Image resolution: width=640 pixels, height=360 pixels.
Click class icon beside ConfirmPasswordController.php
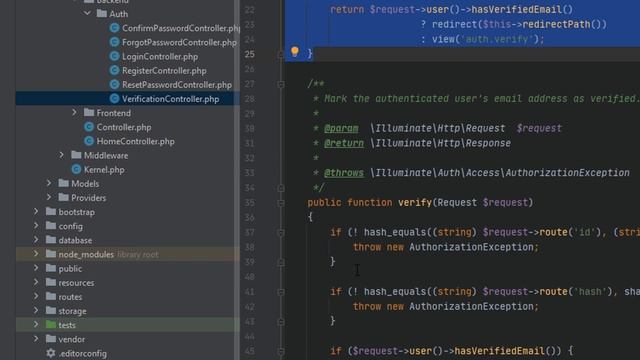pos(114,28)
